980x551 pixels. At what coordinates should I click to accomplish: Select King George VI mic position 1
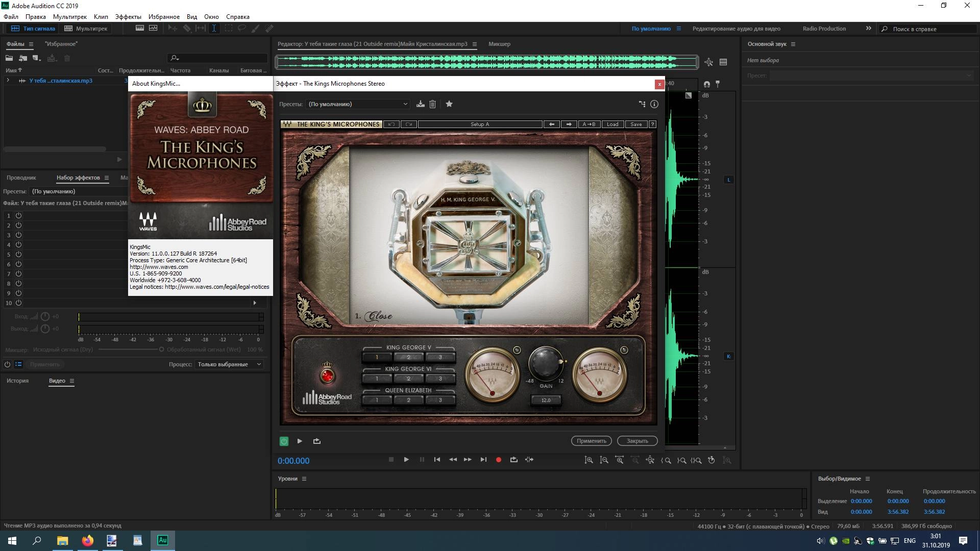pos(377,379)
